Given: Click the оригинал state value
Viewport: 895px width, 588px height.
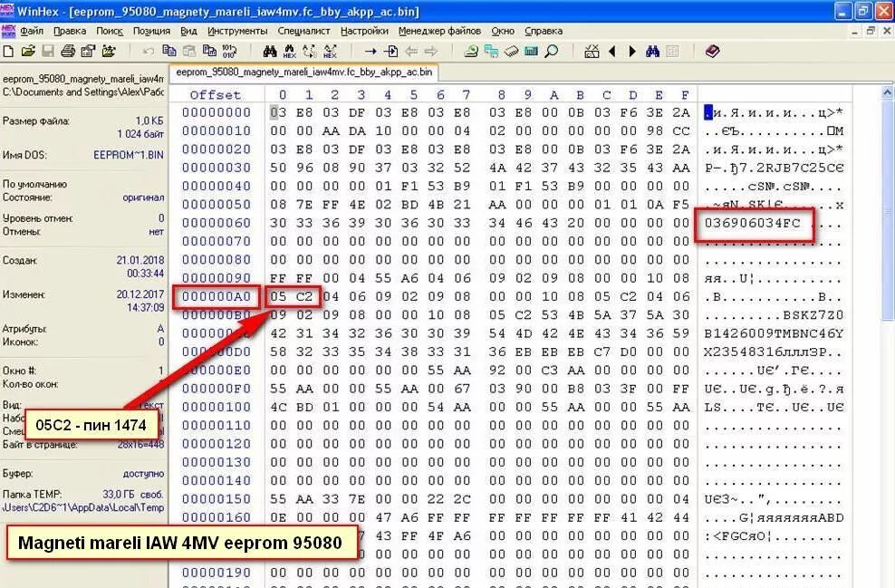Looking at the screenshot, I should (143, 198).
